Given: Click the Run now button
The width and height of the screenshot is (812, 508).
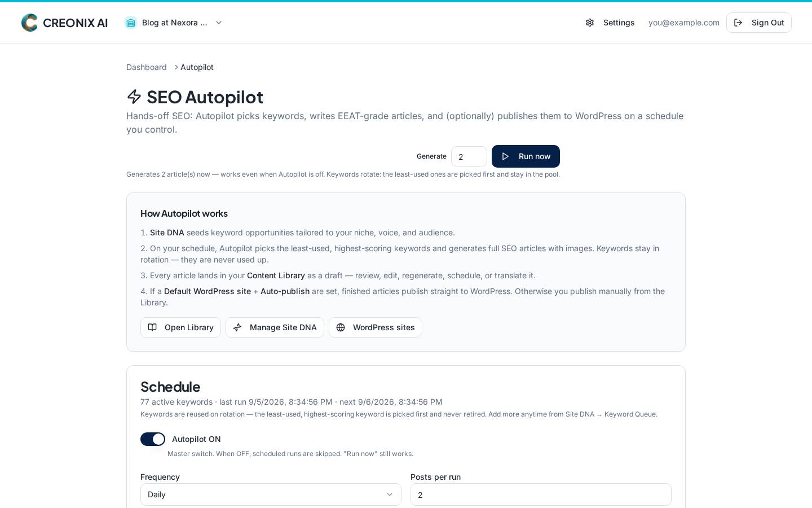Looking at the screenshot, I should (526, 156).
